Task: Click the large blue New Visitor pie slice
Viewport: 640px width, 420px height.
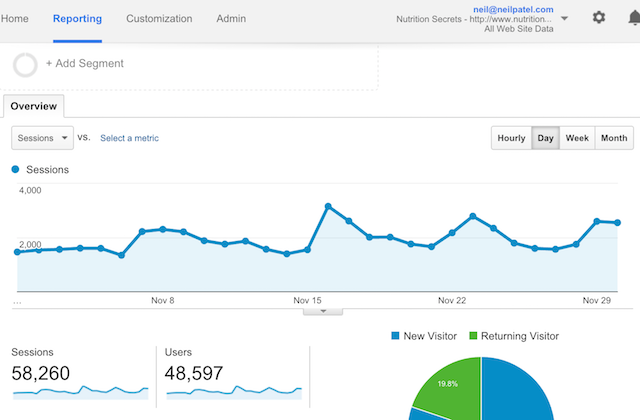Action: pos(518,388)
